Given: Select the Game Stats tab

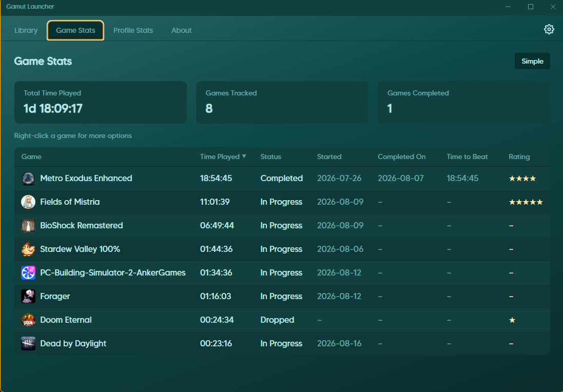Looking at the screenshot, I should click(x=75, y=30).
